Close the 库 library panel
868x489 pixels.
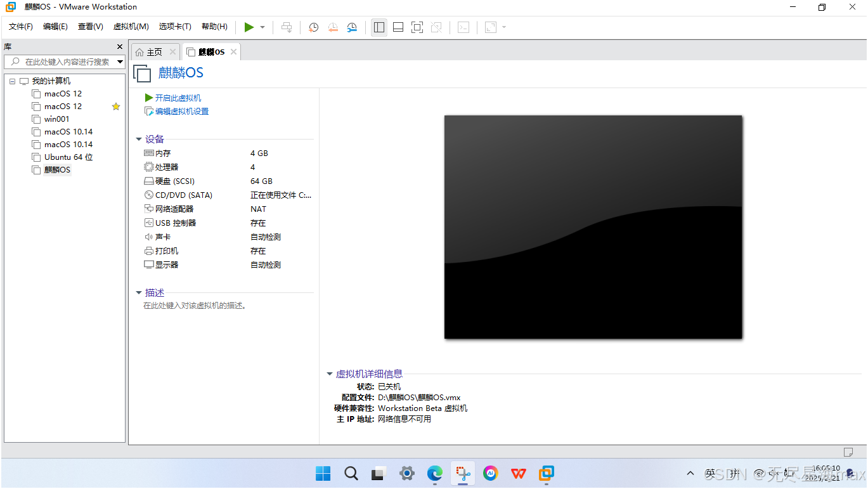tap(120, 47)
